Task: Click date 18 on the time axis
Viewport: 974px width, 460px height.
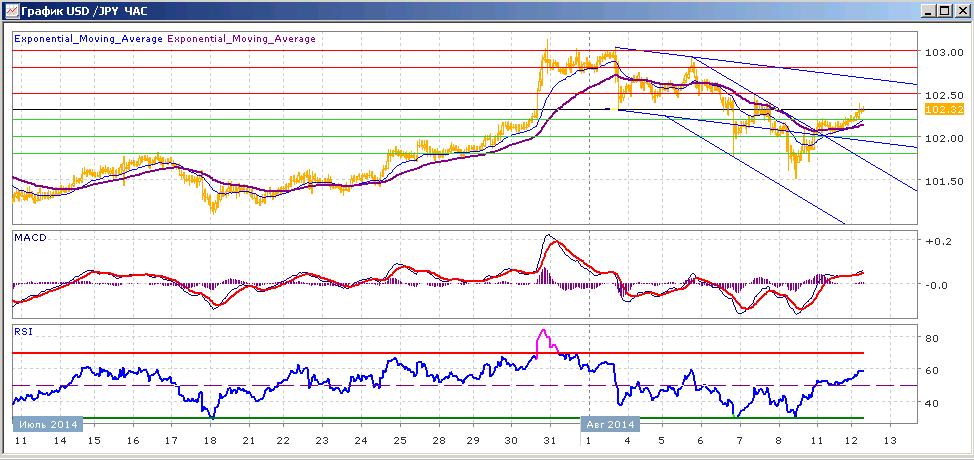Action: click(x=210, y=440)
